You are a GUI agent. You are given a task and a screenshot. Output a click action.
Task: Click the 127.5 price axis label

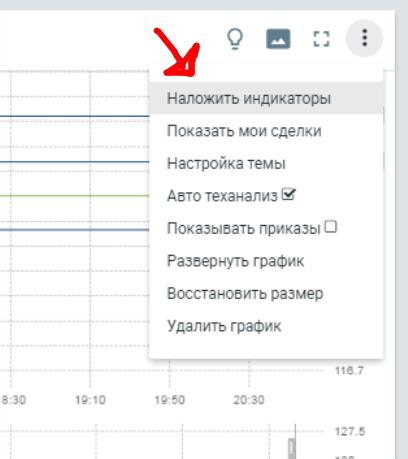(350, 432)
